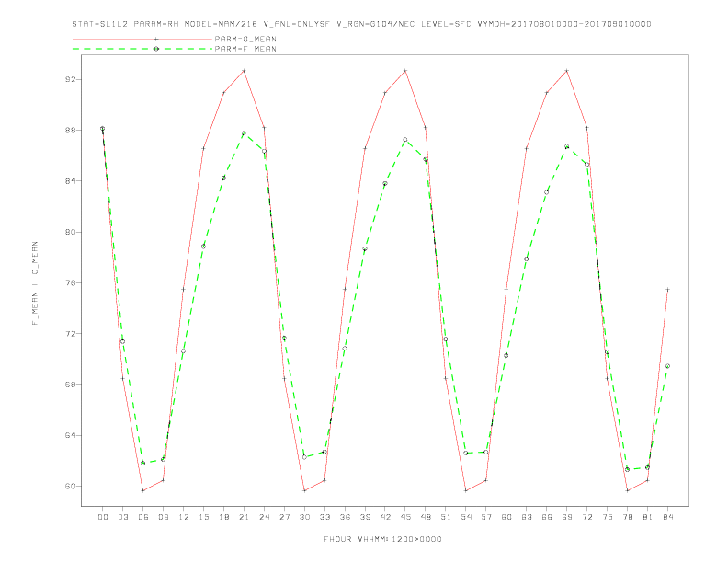728x563 pixels.
Task: Click the x-axis tick label 69
Action: click(567, 517)
